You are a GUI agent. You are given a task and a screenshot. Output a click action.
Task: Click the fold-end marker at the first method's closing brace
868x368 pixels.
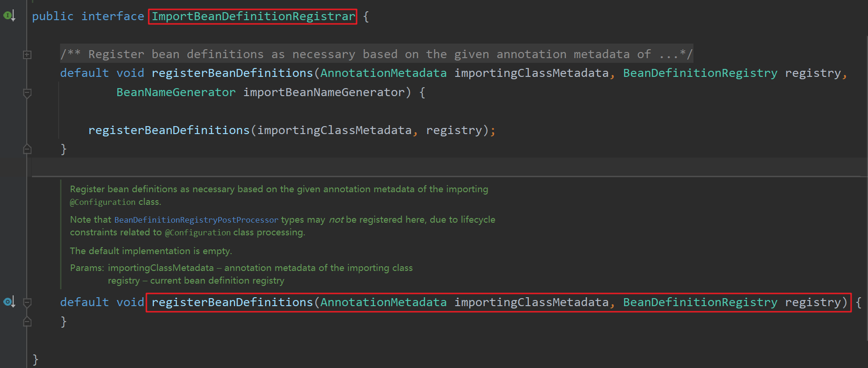(27, 149)
